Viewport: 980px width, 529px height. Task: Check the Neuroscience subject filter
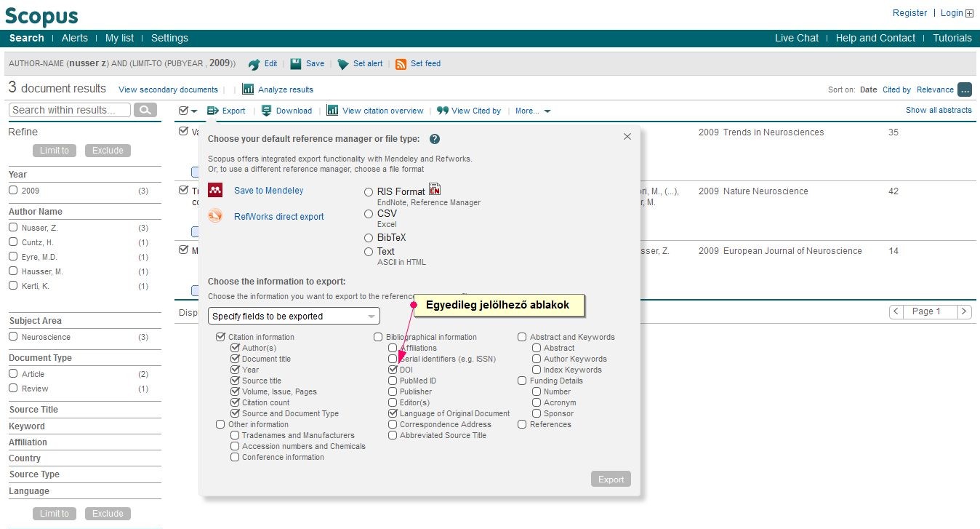pos(13,337)
